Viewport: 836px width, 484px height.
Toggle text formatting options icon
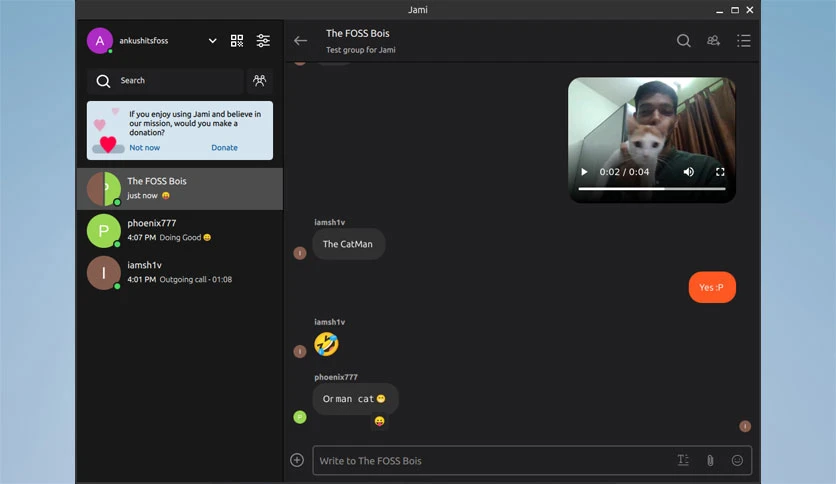(x=683, y=460)
